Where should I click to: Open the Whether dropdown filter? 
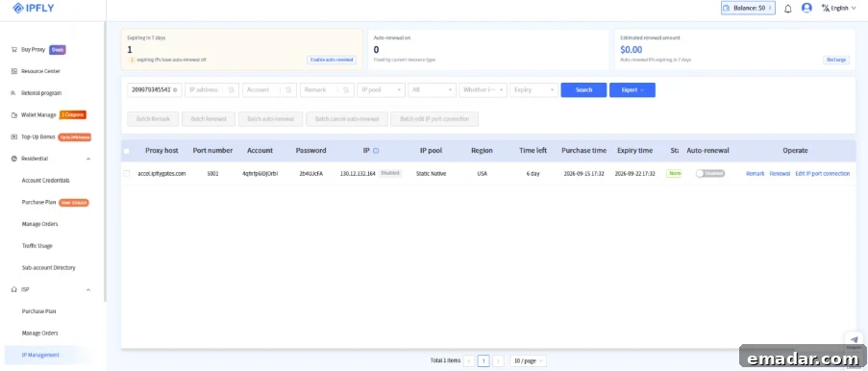click(483, 89)
